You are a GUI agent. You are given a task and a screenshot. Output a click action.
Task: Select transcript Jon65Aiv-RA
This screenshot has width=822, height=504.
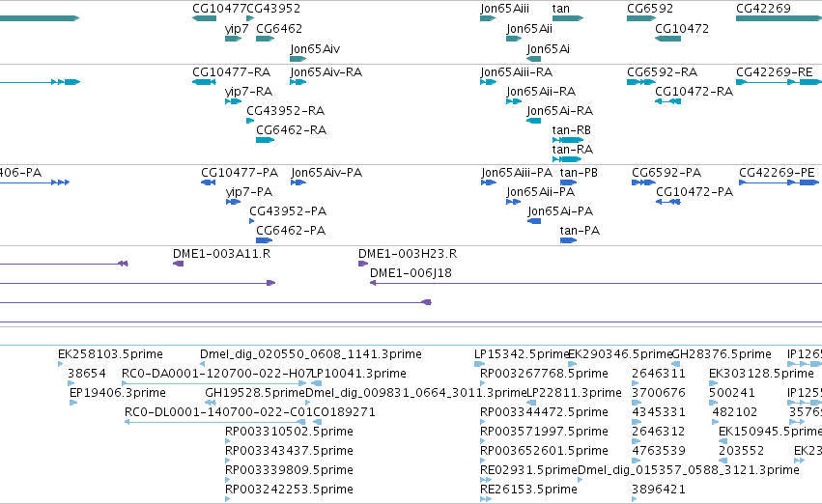326,72
